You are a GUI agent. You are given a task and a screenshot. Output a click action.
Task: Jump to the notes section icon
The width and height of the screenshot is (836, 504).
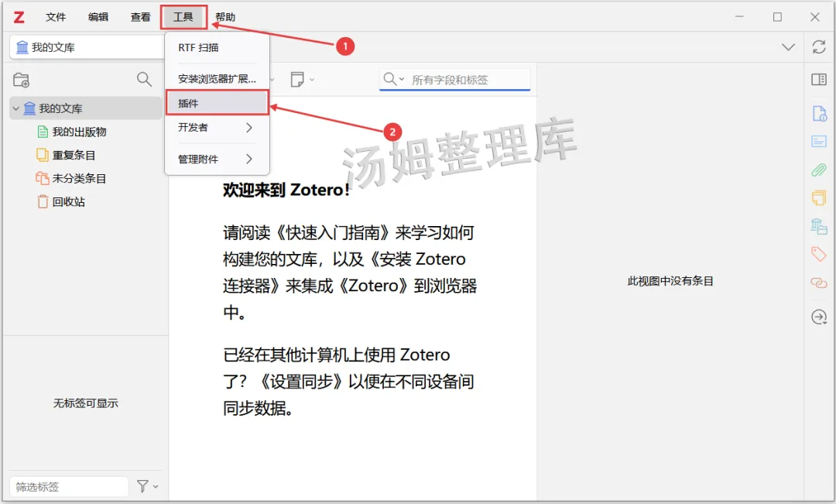coord(819,198)
